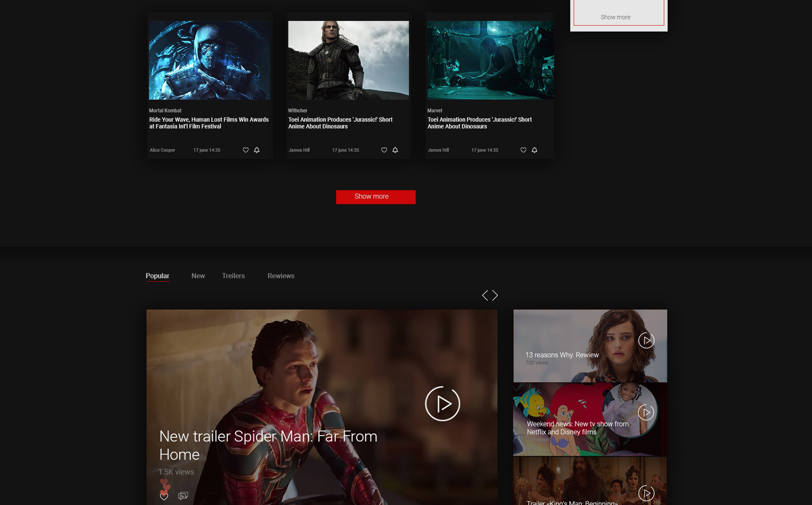Click author James Hill on Witcher card
This screenshot has width=812, height=505.
point(299,150)
